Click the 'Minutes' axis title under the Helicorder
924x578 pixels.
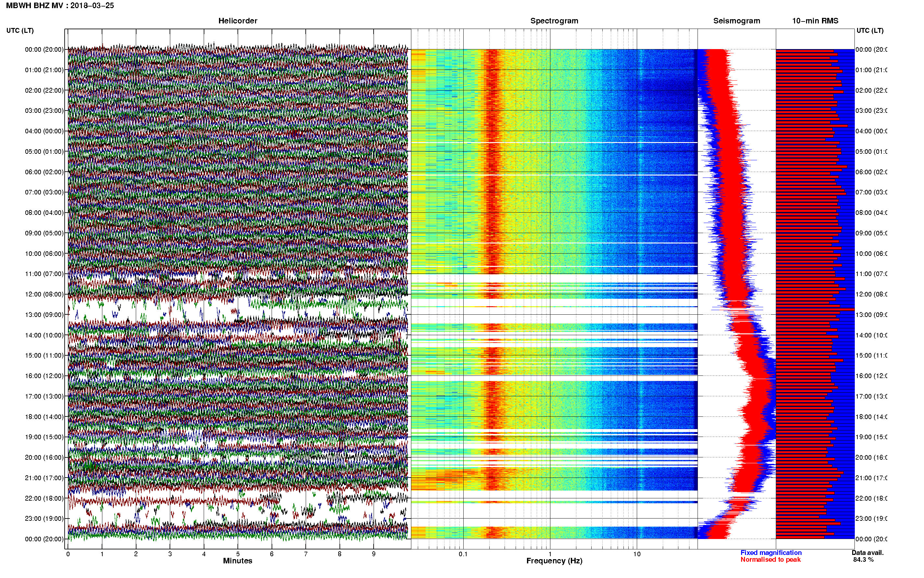point(237,561)
